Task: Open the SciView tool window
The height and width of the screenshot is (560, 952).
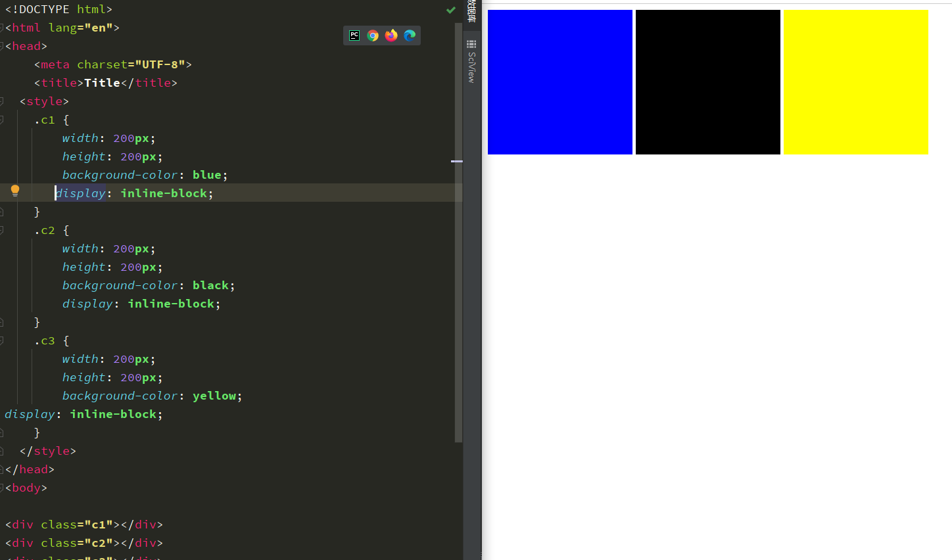Action: (x=471, y=61)
